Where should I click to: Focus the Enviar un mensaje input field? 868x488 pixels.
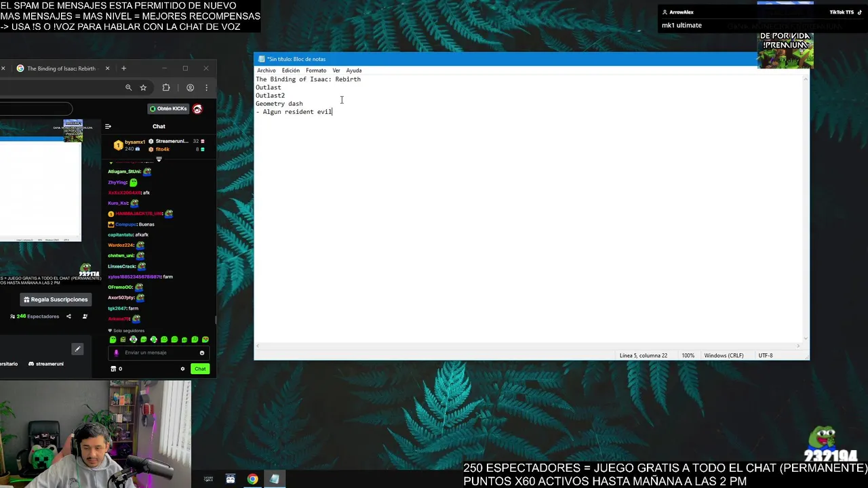(160, 352)
